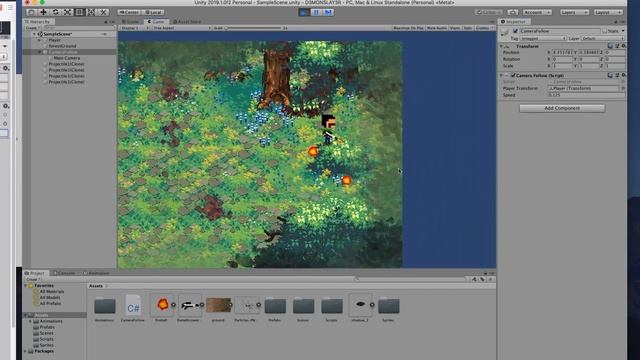This screenshot has height=360, width=640.
Task: Open the Animation tab
Action: [x=96, y=273]
